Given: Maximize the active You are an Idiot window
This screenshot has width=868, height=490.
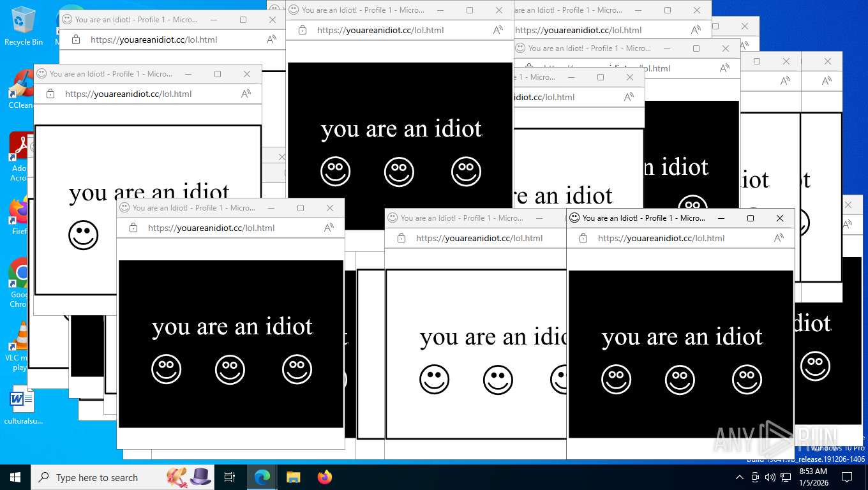Looking at the screenshot, I should pos(751,218).
